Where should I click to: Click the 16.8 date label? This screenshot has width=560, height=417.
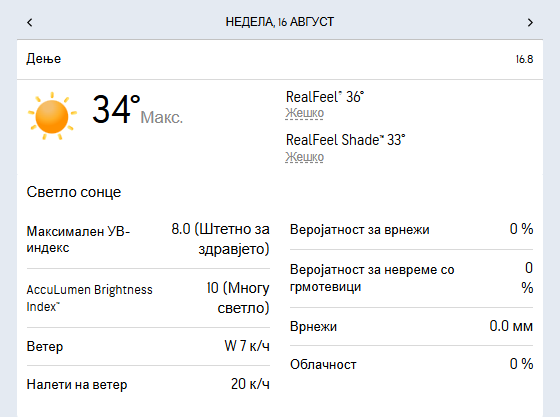tap(524, 59)
